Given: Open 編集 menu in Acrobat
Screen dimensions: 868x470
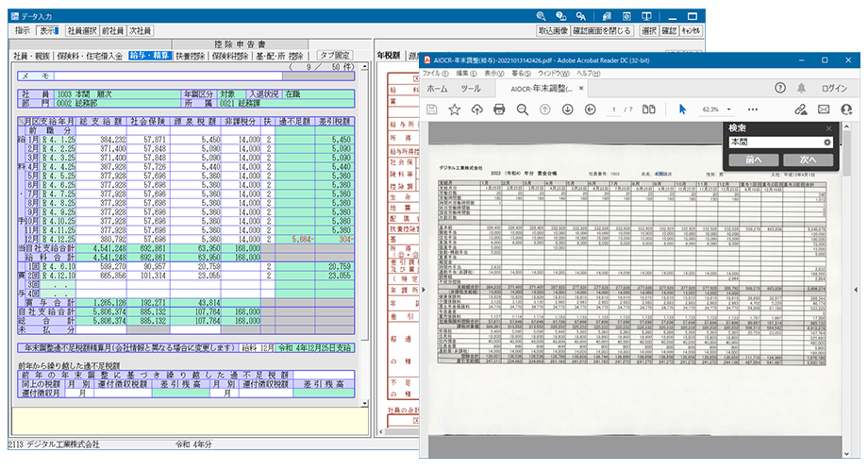Looking at the screenshot, I should pos(465,74).
